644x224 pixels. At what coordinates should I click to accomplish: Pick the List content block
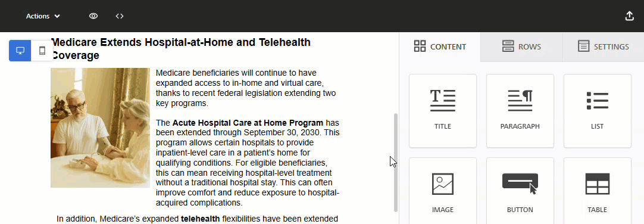(x=597, y=111)
